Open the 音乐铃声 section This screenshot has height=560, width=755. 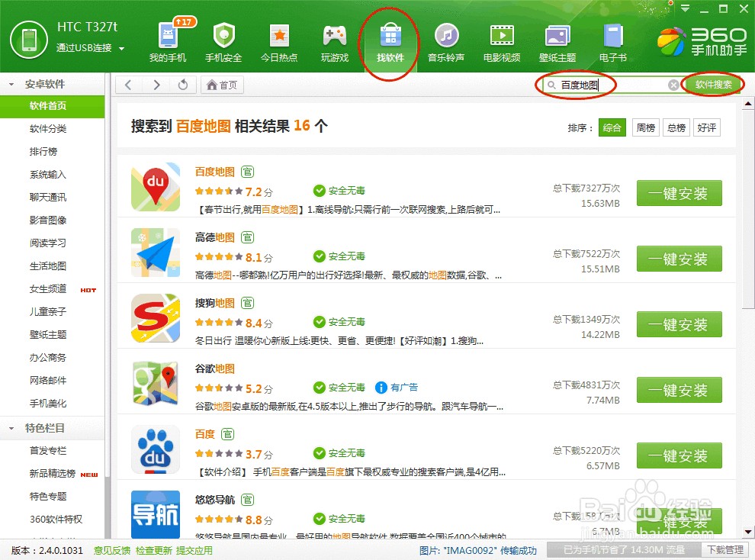446,42
